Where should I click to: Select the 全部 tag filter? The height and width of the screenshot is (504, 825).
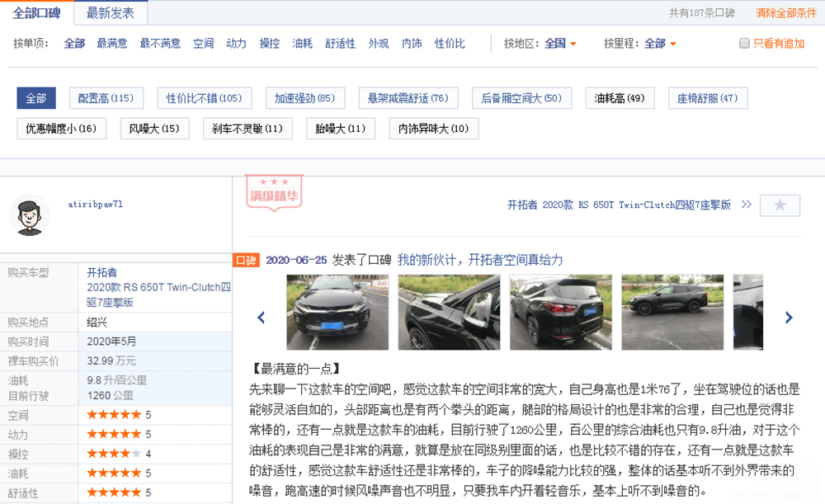pos(35,98)
